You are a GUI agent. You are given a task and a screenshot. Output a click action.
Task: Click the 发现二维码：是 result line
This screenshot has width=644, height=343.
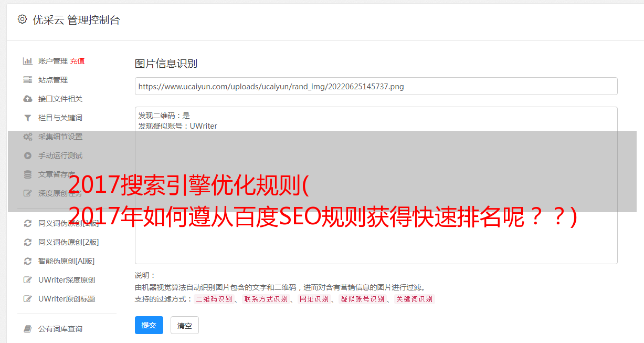[x=164, y=116]
